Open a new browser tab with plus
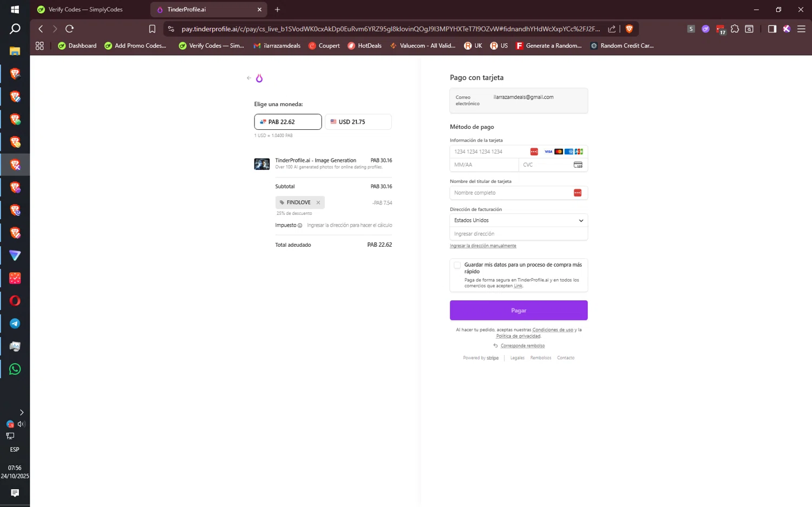Image resolution: width=812 pixels, height=507 pixels. tap(278, 10)
